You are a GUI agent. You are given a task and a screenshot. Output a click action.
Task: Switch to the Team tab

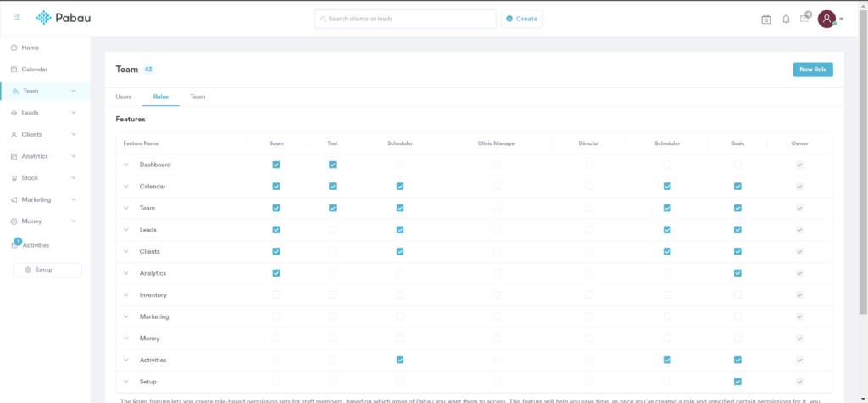(198, 97)
